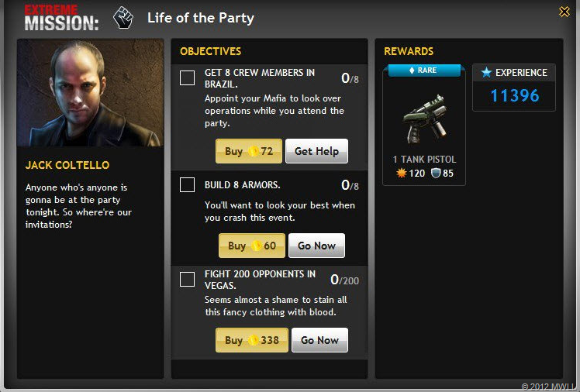The height and width of the screenshot is (392, 580).
Task: Check the Brazil crew members objective box
Action: coord(187,78)
